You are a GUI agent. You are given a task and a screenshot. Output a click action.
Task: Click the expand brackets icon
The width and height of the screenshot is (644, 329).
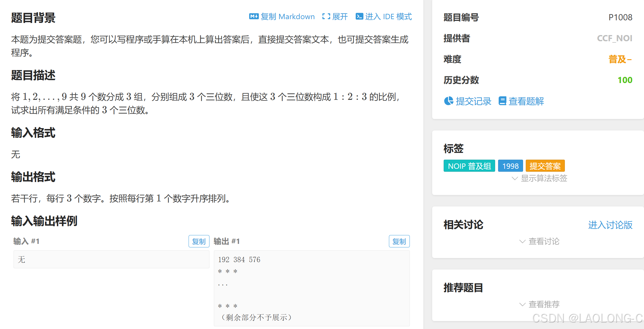(326, 16)
